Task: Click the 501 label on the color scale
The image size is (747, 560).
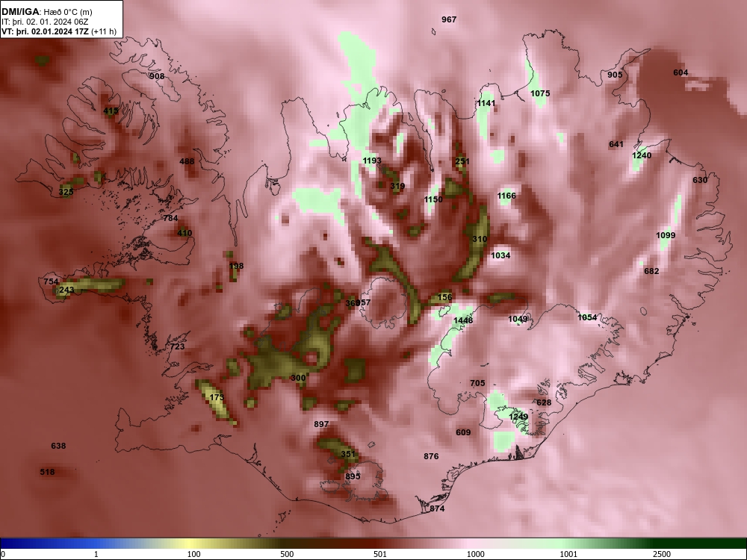Action: (380, 554)
